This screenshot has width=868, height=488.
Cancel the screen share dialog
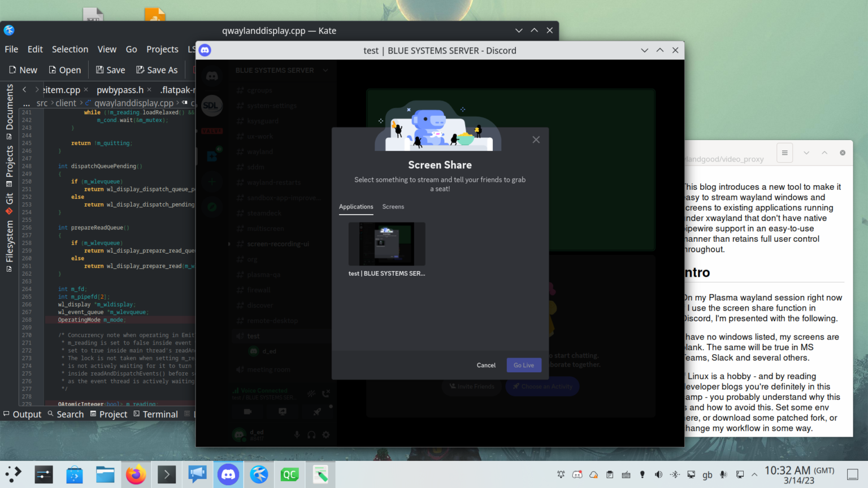click(485, 365)
